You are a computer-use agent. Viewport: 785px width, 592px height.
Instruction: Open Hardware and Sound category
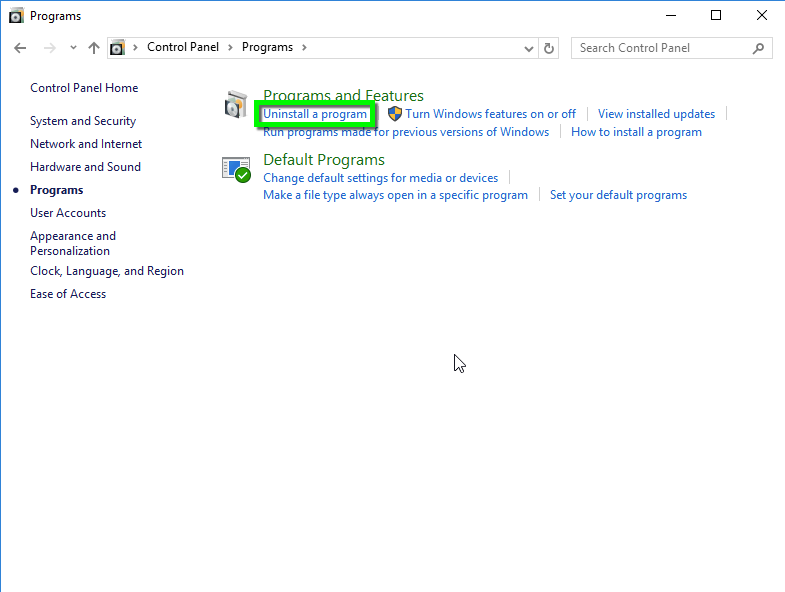coord(86,167)
